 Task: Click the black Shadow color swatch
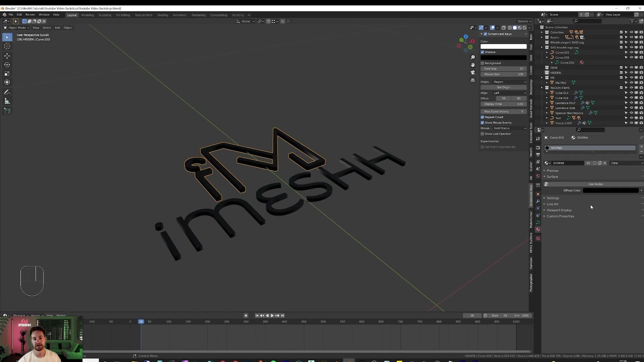(503, 58)
